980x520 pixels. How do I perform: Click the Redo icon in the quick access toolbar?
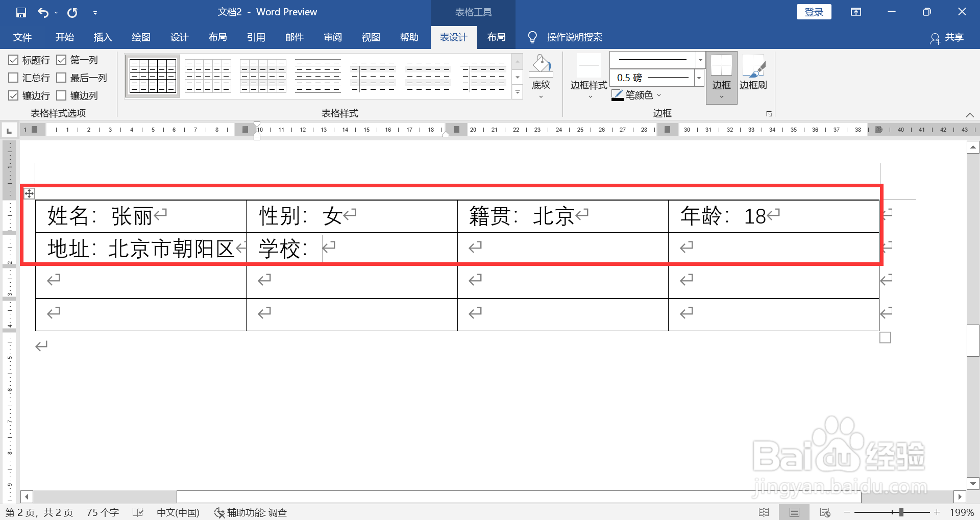pos(72,12)
